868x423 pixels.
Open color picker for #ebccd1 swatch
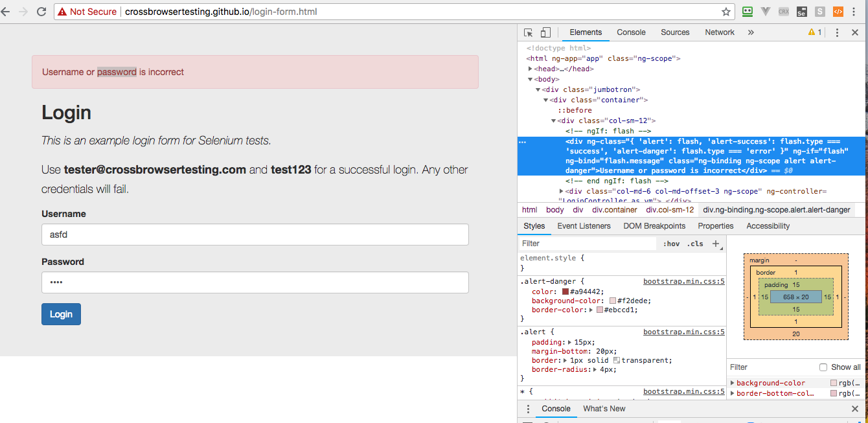click(x=600, y=310)
